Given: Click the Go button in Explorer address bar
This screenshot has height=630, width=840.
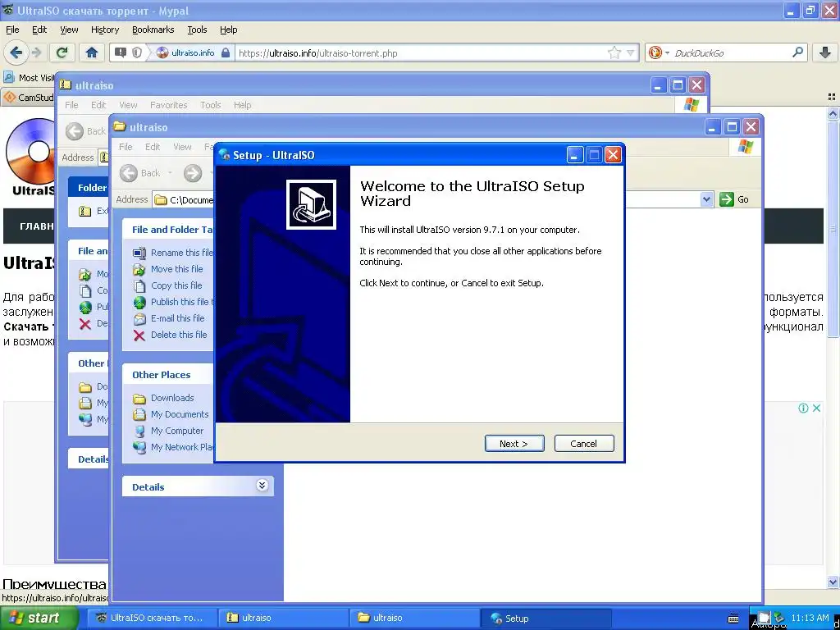Looking at the screenshot, I should click(734, 199).
